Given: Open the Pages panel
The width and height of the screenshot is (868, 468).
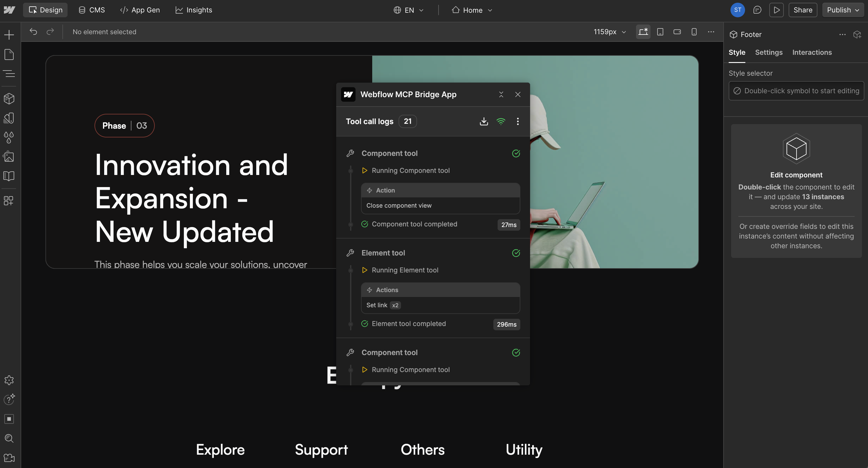Looking at the screenshot, I should (9, 54).
